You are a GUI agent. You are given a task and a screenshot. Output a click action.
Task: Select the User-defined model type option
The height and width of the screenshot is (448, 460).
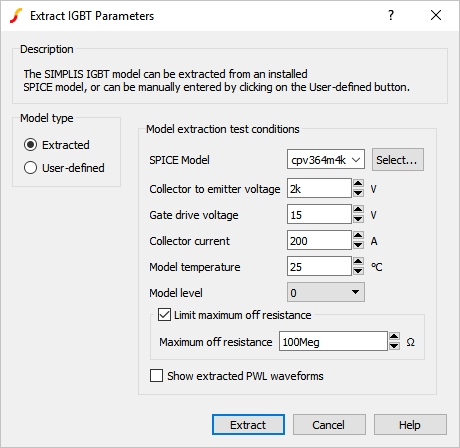point(30,168)
